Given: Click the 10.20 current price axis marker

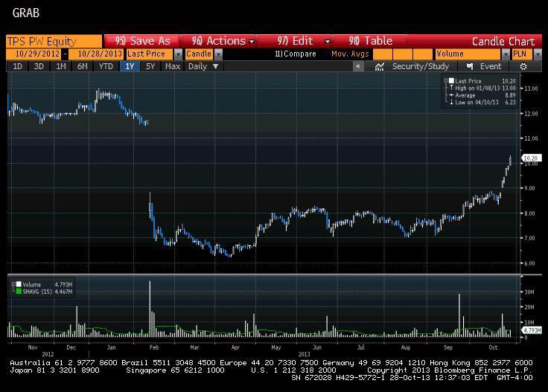Looking at the screenshot, I should (531, 158).
